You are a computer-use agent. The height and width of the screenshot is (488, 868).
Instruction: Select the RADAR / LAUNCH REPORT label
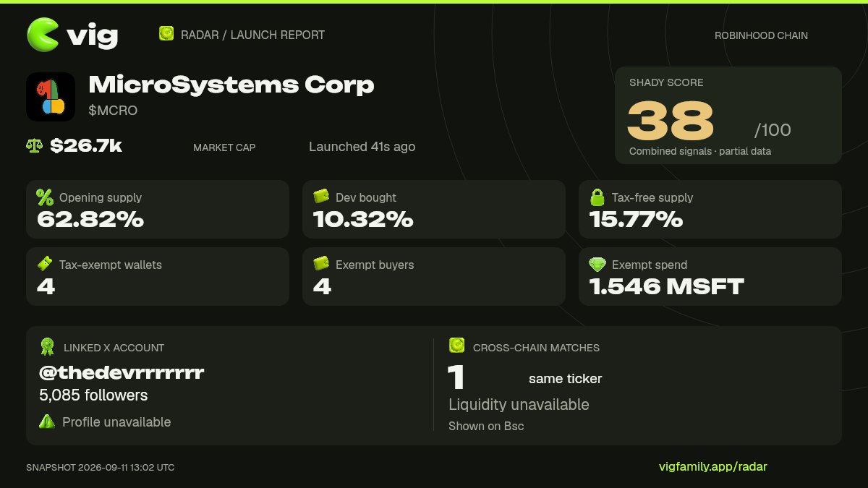tap(252, 35)
